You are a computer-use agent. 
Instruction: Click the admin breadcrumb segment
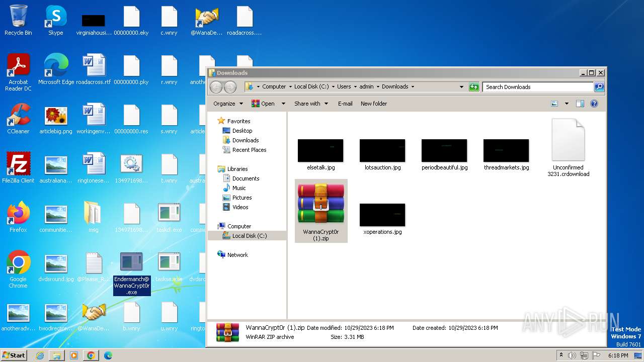pyautogui.click(x=366, y=87)
